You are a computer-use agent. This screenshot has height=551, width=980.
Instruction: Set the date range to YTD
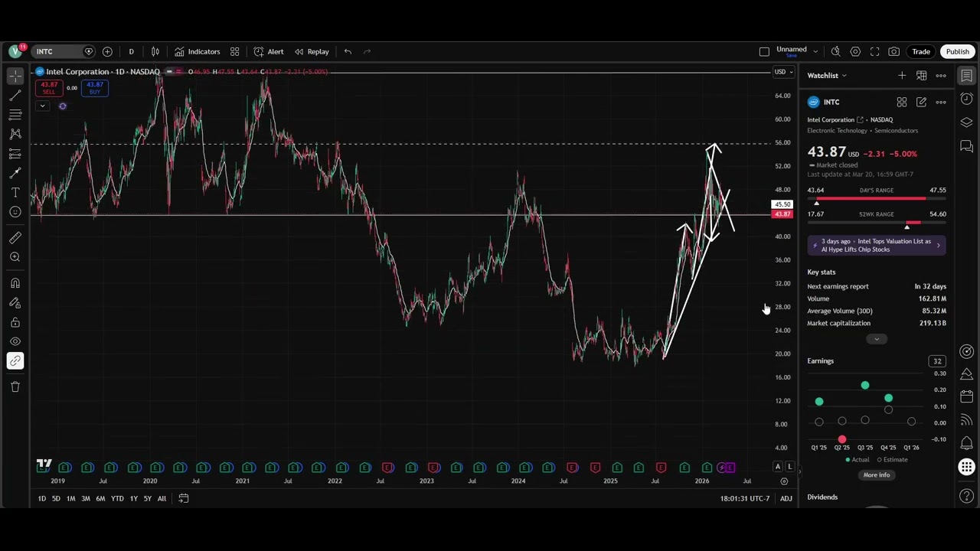click(117, 499)
